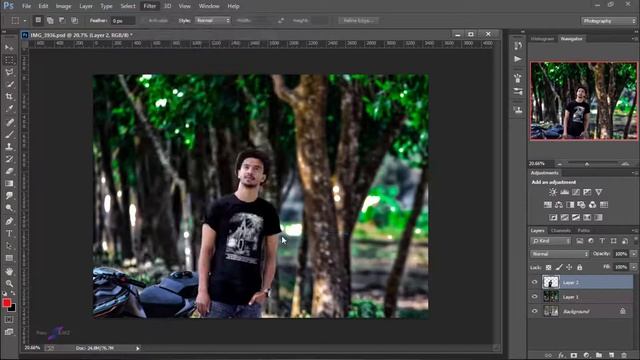Viewport: 640px width, 360px height.
Task: Open the layer Kind filter dropdown
Action: click(x=551, y=241)
